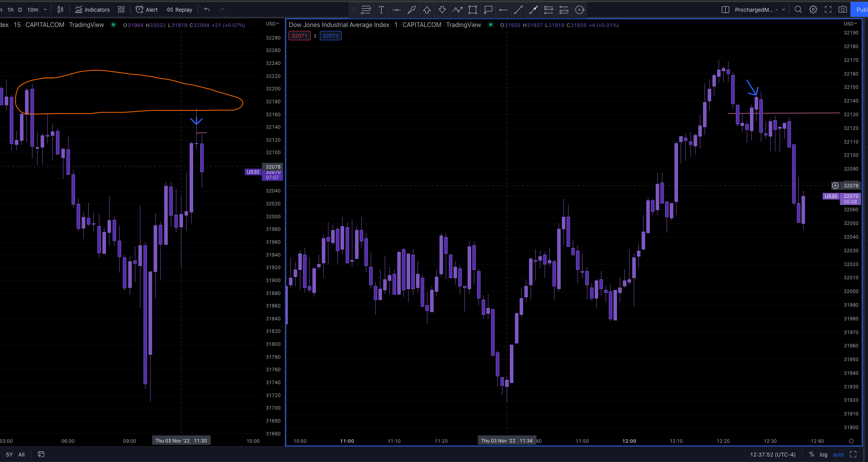The height and width of the screenshot is (462, 868).
Task: Toggle percent scale mode
Action: click(812, 455)
